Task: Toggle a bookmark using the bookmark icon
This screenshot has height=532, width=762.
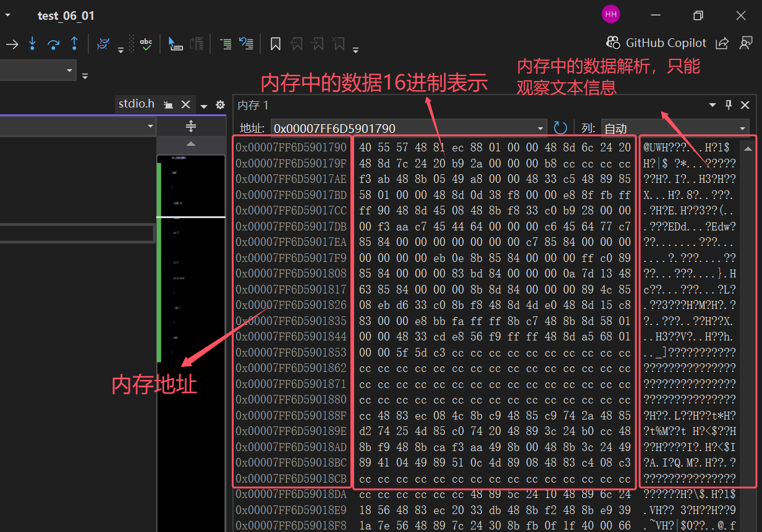Action: click(x=275, y=43)
